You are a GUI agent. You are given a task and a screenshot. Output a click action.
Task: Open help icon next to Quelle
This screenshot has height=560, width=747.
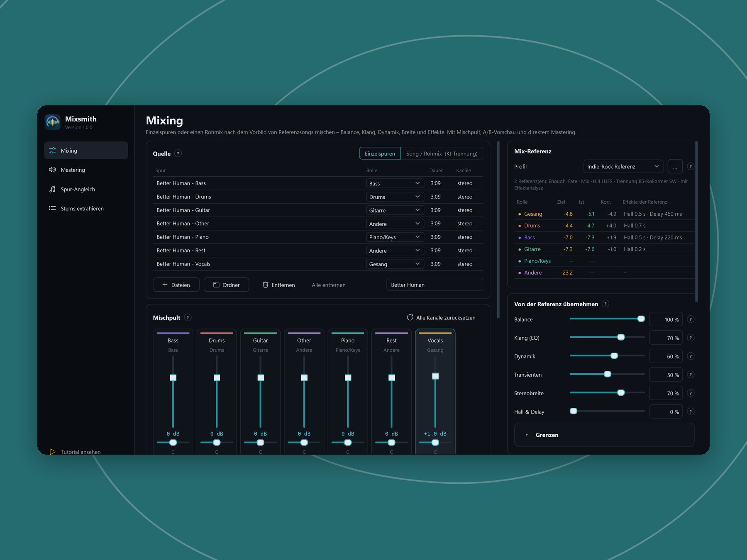[x=178, y=153]
